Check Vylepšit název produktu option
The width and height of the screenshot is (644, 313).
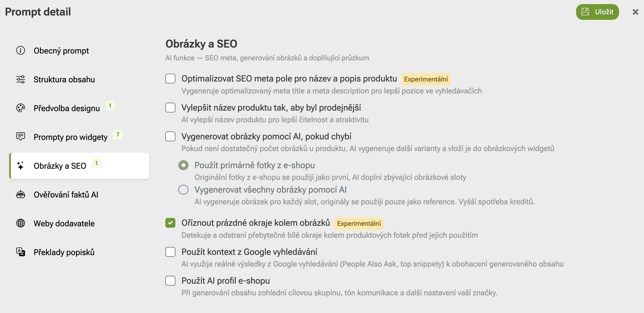(171, 108)
